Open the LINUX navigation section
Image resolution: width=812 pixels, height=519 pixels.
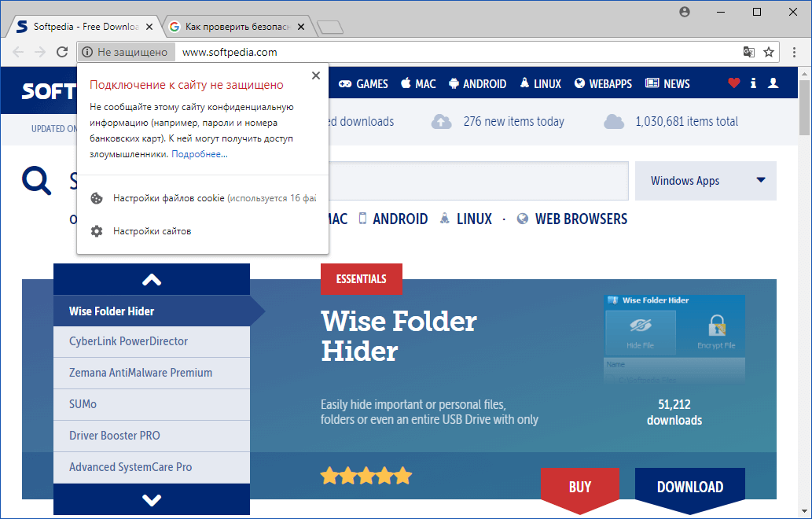click(540, 83)
